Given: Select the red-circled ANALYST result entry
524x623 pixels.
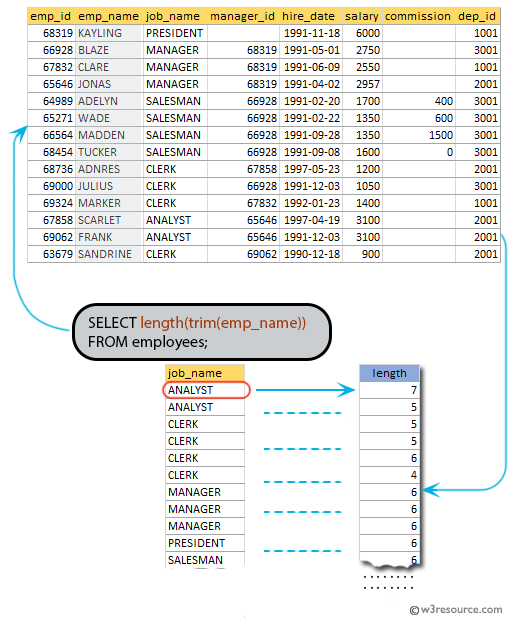Looking at the screenshot, I should [x=206, y=390].
